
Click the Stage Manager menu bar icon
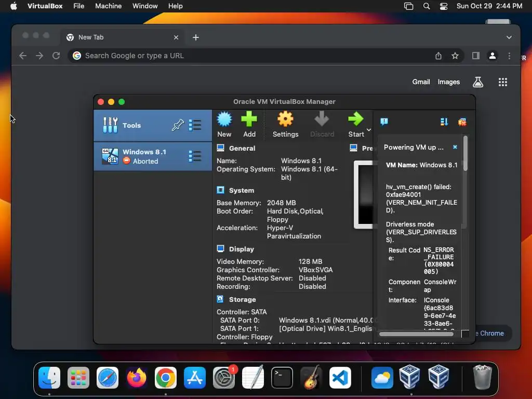[x=408, y=6]
